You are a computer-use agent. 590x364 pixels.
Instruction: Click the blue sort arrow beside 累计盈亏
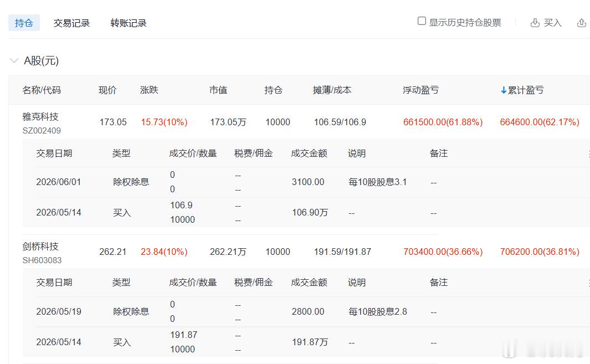[x=504, y=90]
